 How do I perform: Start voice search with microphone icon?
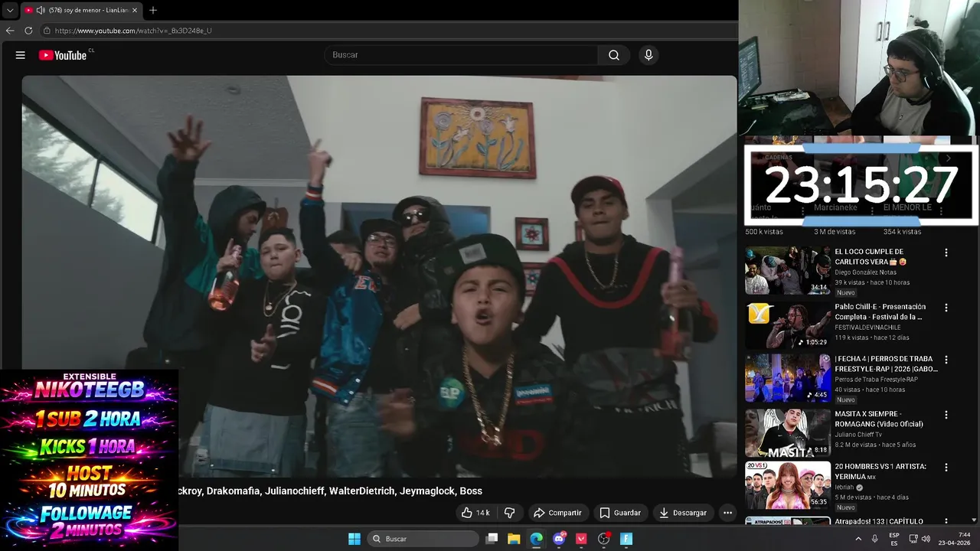[x=648, y=55]
